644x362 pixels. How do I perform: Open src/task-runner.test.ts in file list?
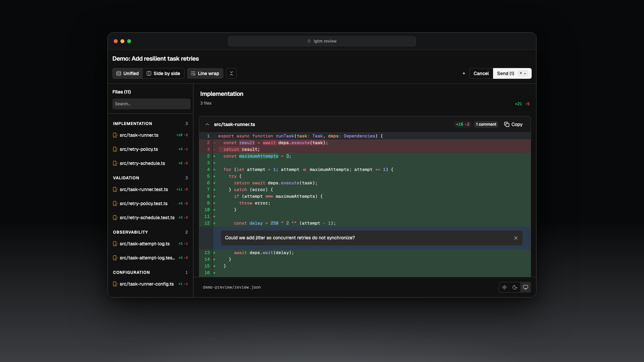[150, 189]
